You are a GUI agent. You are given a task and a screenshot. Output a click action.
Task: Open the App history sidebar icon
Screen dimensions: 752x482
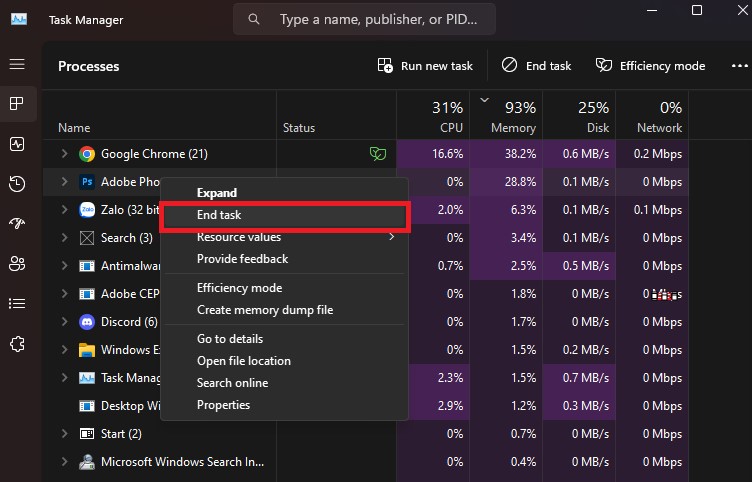point(17,184)
